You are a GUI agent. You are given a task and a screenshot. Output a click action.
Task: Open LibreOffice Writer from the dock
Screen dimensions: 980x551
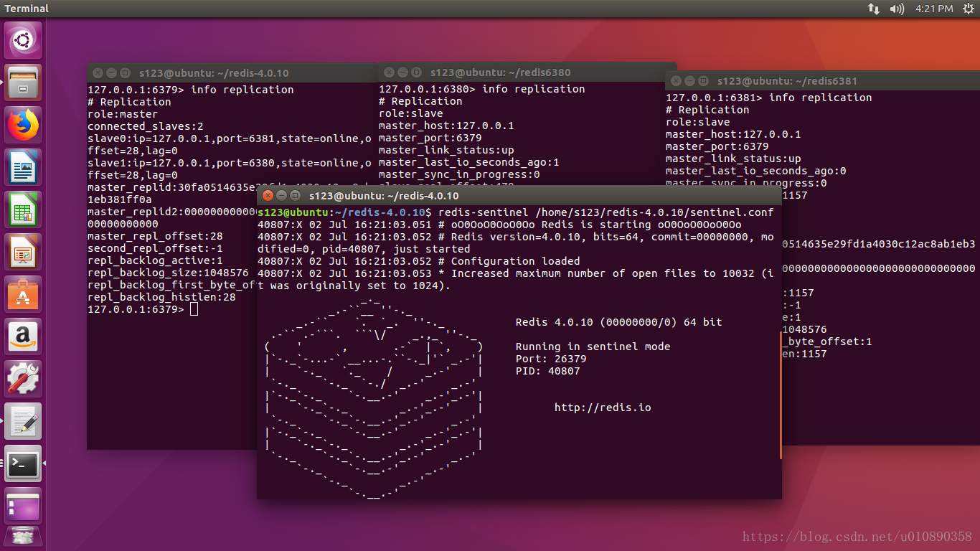point(23,167)
